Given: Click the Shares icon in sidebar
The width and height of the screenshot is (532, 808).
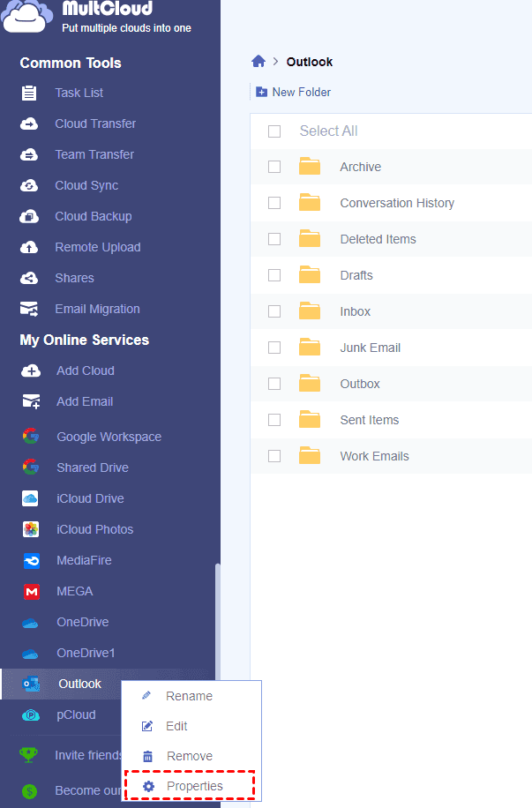Looking at the screenshot, I should point(29,278).
